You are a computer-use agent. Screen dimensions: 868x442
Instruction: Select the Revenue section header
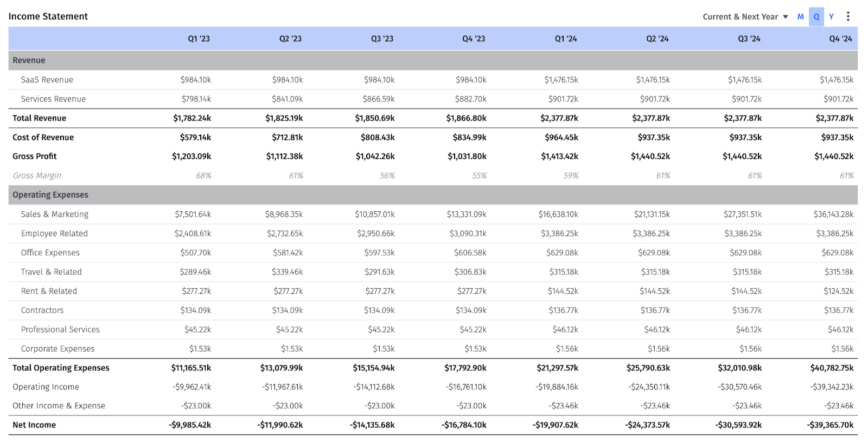tap(433, 60)
